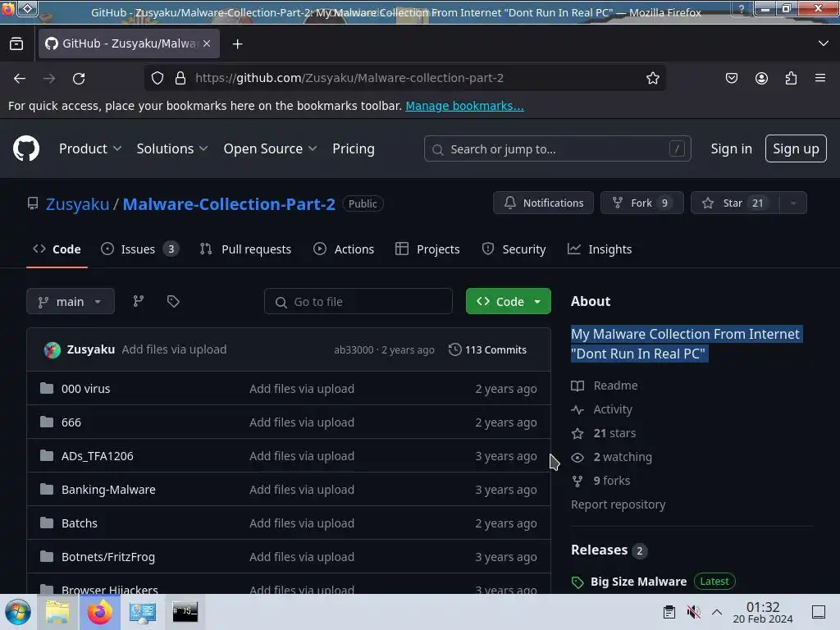Open Zusyaku owner profile link
Image resolution: width=840 pixels, height=630 pixels.
pos(77,204)
